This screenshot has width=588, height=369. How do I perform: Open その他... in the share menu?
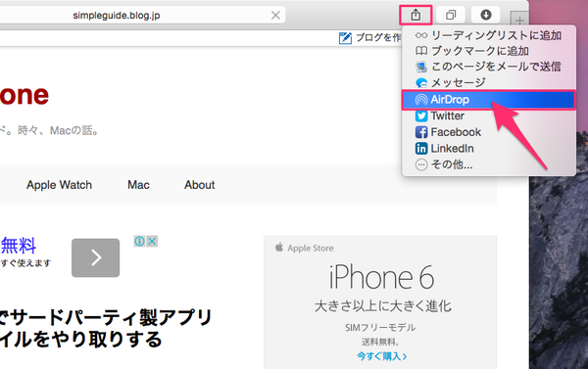pyautogui.click(x=488, y=164)
